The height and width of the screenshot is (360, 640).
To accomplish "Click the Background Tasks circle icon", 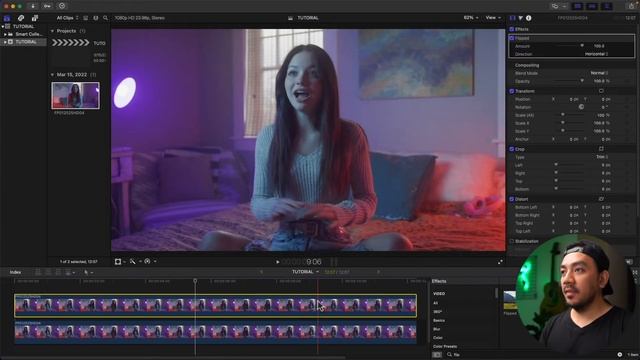I will pyautogui.click(x=62, y=6).
